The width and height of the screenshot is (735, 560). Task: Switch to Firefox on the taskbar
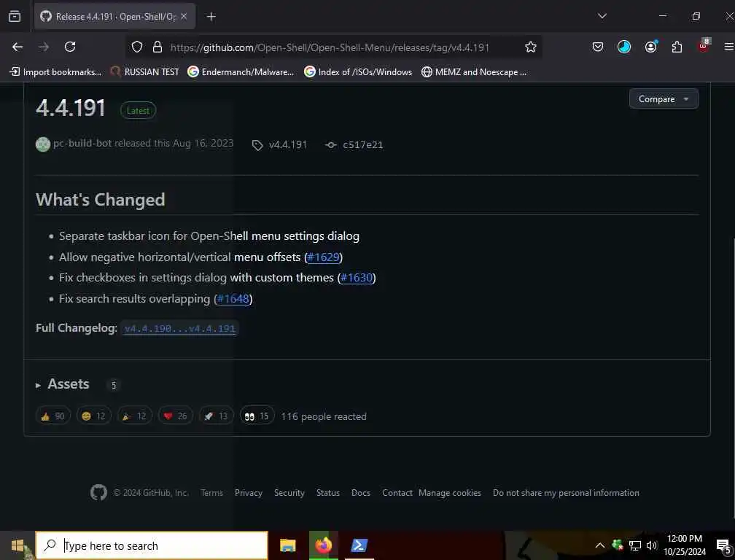[x=324, y=545]
